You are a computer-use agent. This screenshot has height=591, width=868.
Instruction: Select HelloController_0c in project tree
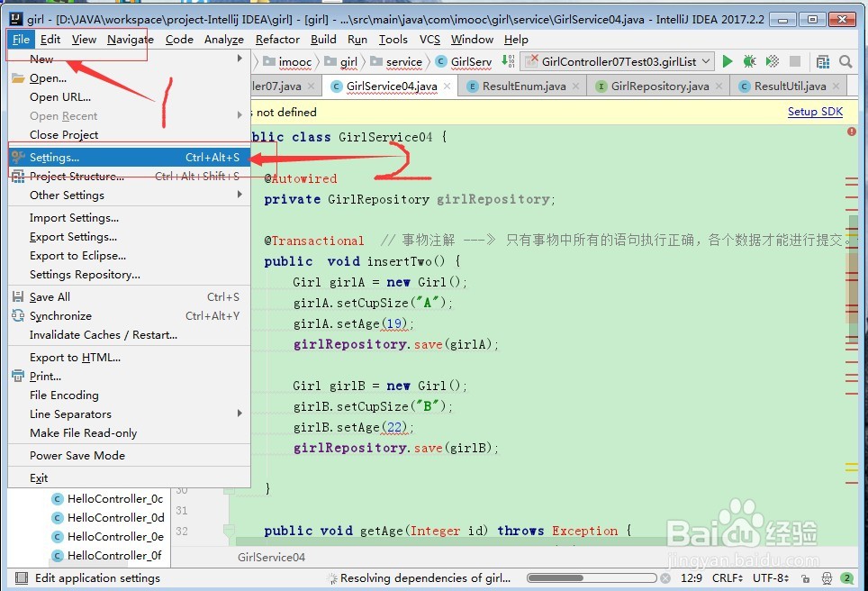108,499
